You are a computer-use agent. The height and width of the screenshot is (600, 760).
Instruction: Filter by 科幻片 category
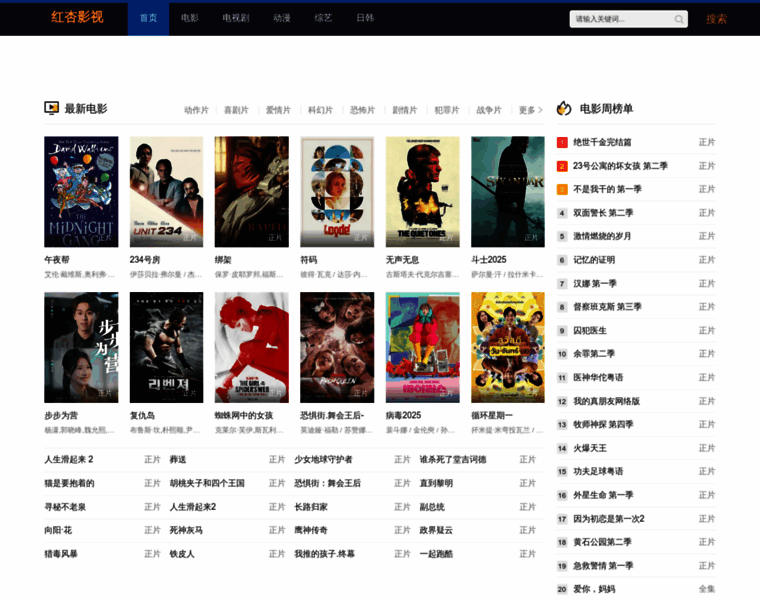coord(320,111)
